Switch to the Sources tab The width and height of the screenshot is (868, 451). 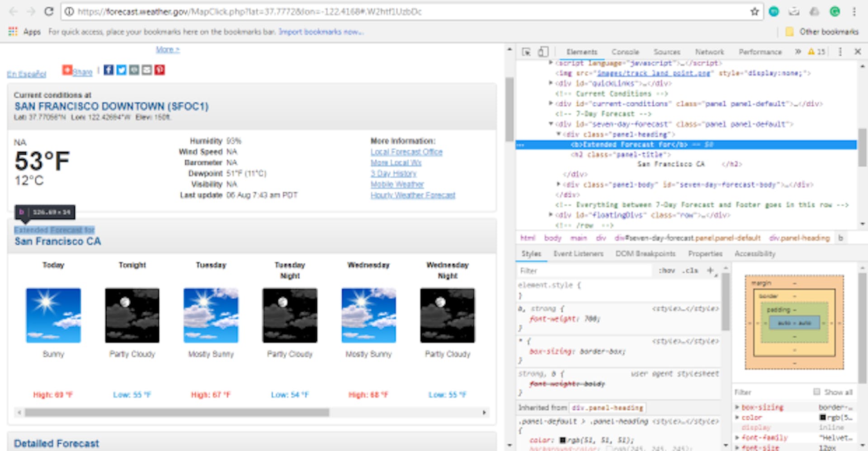(667, 52)
